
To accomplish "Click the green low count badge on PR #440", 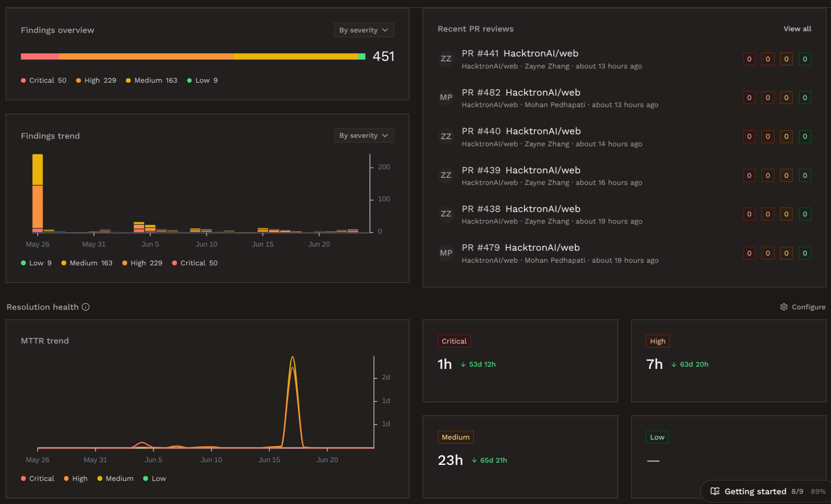I will point(805,136).
